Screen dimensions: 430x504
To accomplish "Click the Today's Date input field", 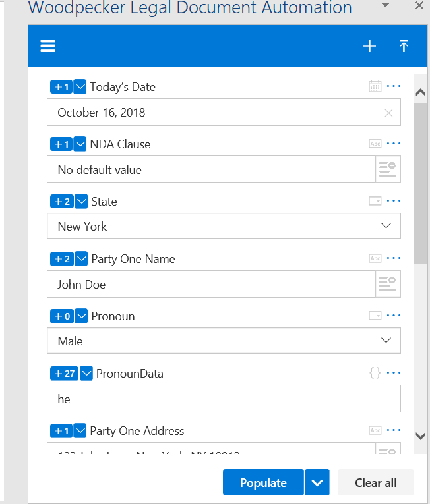I will coord(224,112).
